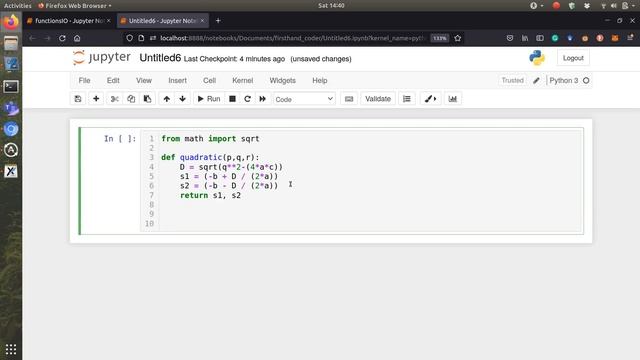Screen dimensions: 640x360
Task: Go to Firefox home page
Action: click(x=77, y=38)
